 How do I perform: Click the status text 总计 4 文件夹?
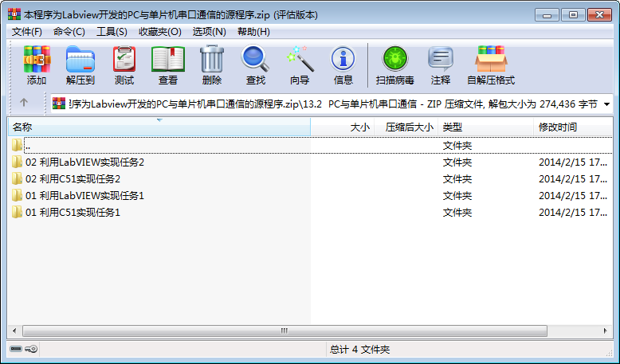(x=359, y=350)
